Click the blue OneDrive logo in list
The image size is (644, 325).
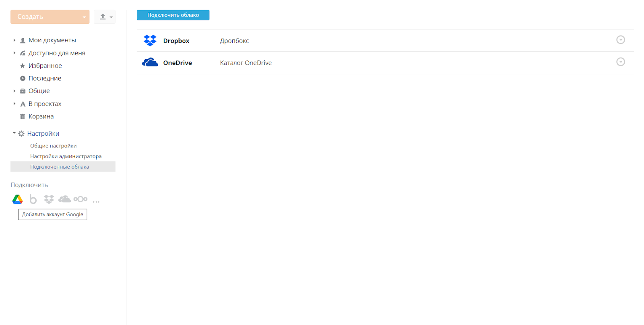click(x=150, y=62)
